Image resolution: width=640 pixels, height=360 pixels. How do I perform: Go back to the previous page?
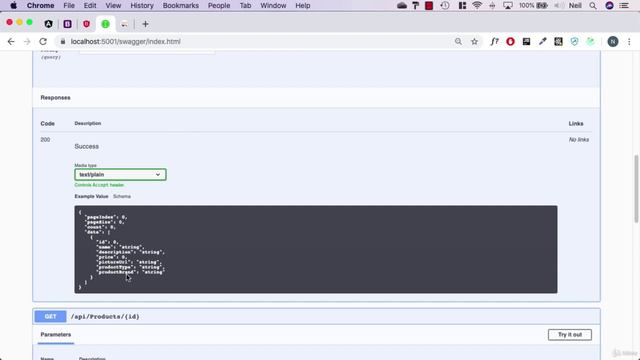tap(11, 42)
